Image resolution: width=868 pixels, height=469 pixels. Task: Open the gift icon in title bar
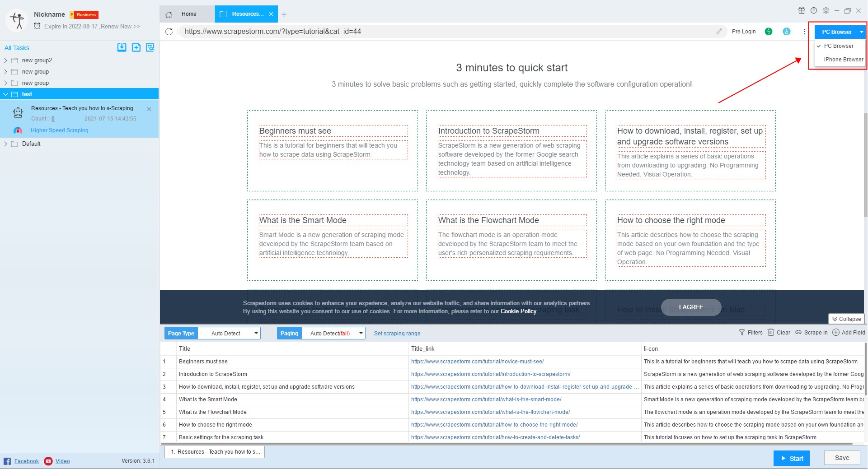(801, 11)
